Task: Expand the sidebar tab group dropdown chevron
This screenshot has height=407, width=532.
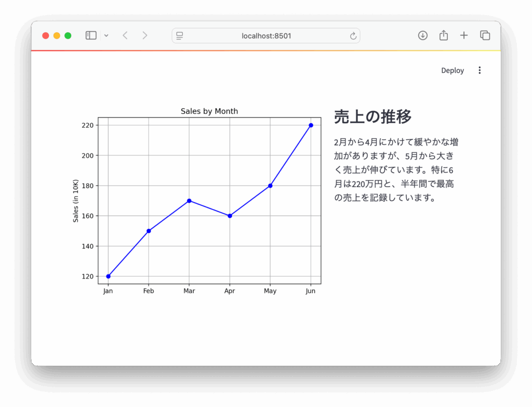Action: [x=106, y=35]
